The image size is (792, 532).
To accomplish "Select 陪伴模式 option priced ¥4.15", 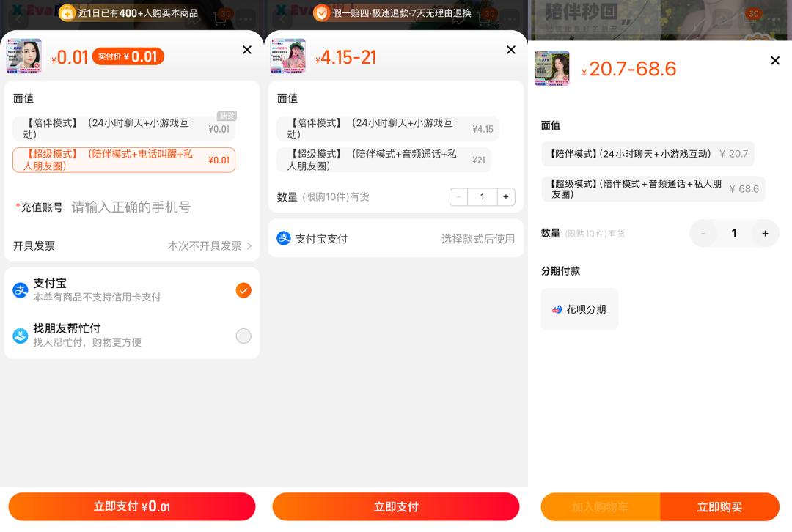I will point(388,129).
